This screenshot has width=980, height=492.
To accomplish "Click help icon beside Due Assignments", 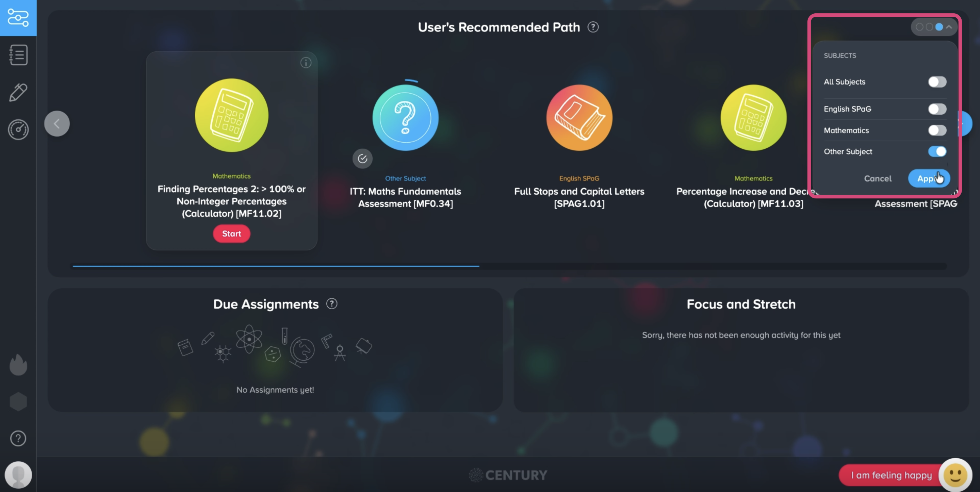I will tap(331, 304).
